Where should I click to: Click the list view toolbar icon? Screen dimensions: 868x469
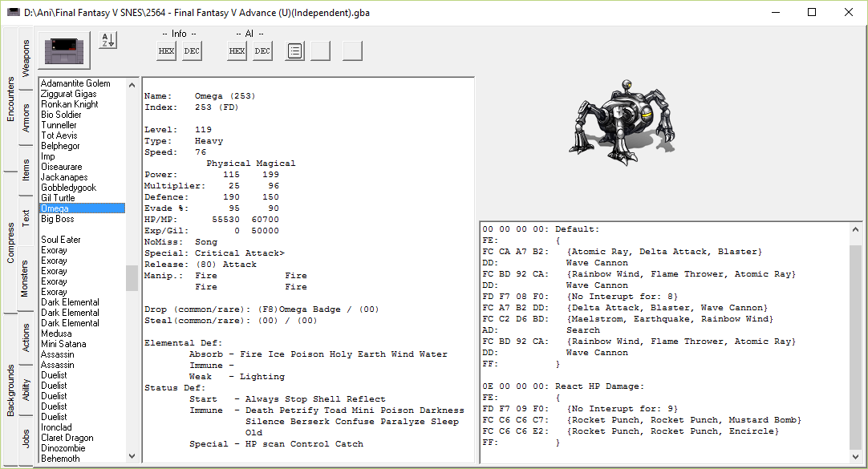295,51
